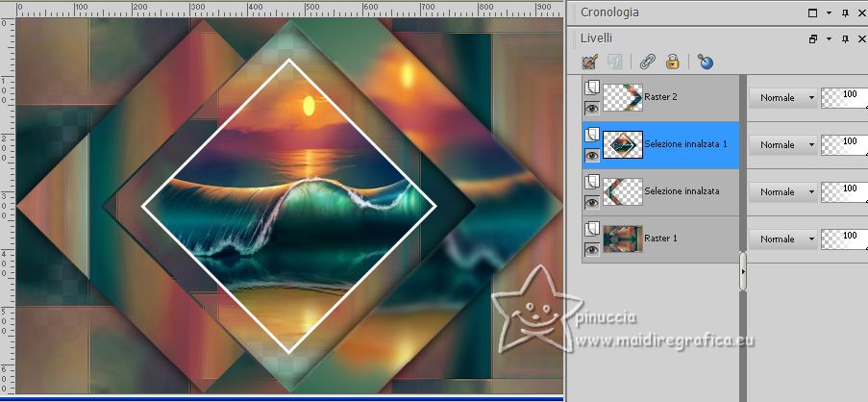This screenshot has width=868, height=402.
Task: Maximize the Cronologia panel
Action: pos(812,13)
